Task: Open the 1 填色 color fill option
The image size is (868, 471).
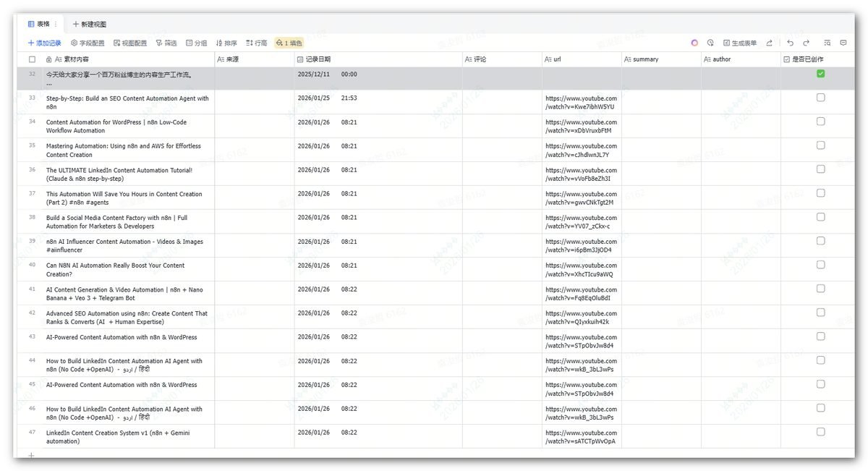Action: [x=289, y=43]
